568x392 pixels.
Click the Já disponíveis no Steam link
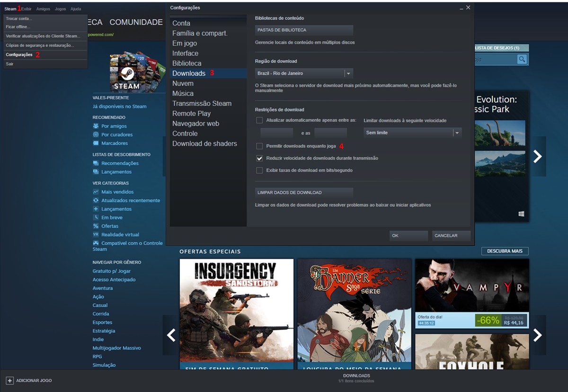pyautogui.click(x=120, y=107)
